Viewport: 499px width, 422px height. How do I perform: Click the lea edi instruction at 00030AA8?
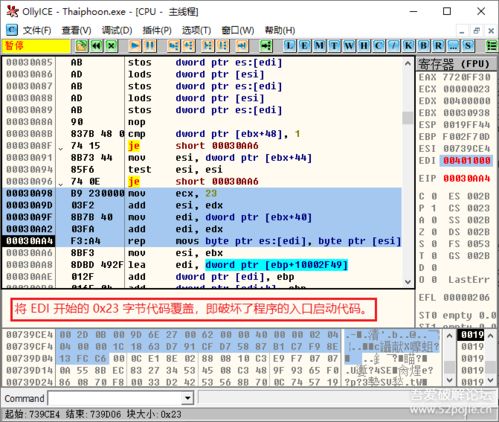tap(202, 265)
